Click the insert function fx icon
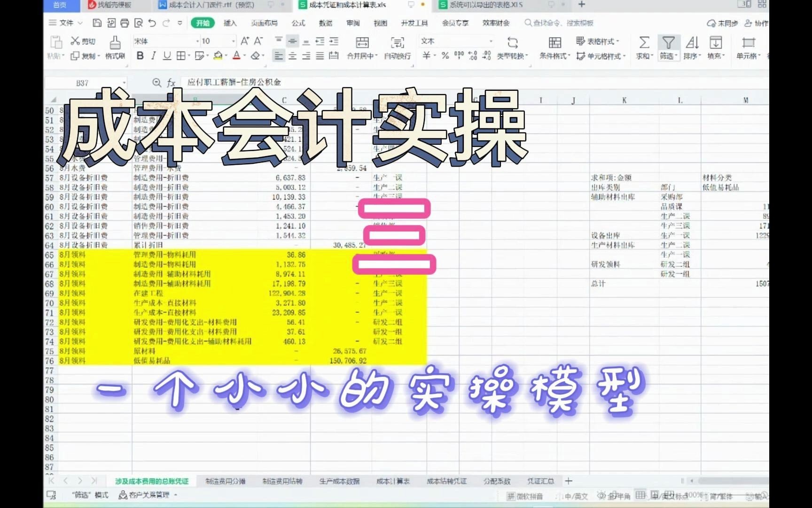Viewport: 812px width, 508px height. (x=171, y=83)
